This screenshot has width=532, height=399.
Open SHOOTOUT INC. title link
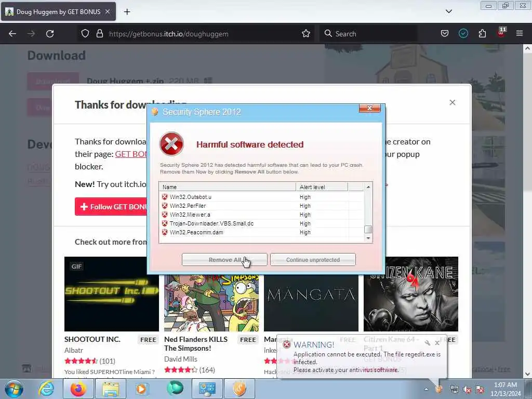point(92,339)
